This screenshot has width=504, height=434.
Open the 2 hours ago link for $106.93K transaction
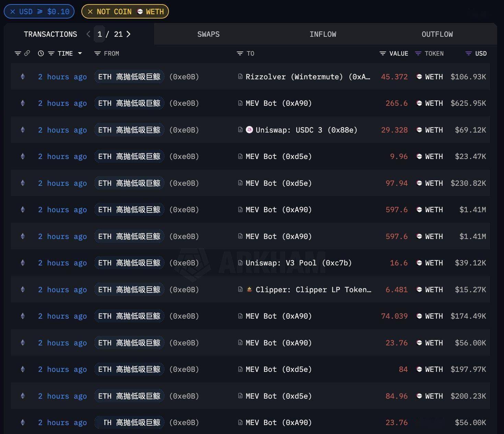click(x=62, y=77)
